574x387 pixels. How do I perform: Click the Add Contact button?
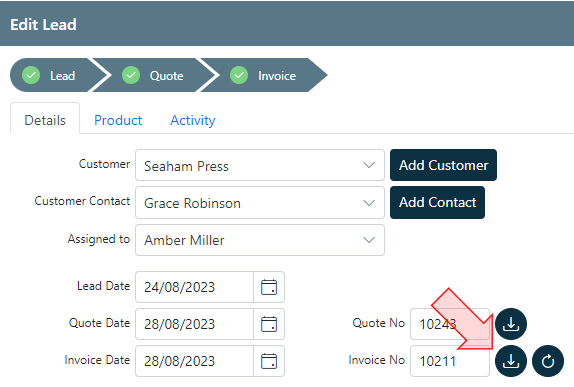[437, 202]
